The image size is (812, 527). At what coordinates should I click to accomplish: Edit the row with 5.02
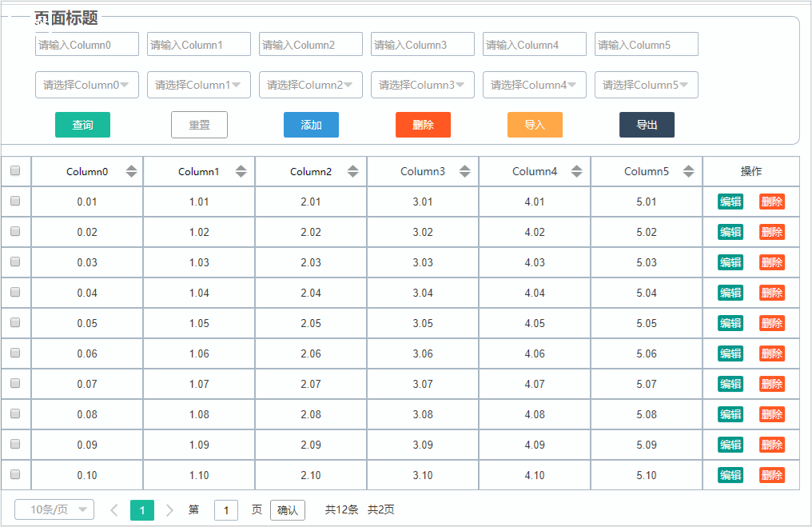coord(730,232)
